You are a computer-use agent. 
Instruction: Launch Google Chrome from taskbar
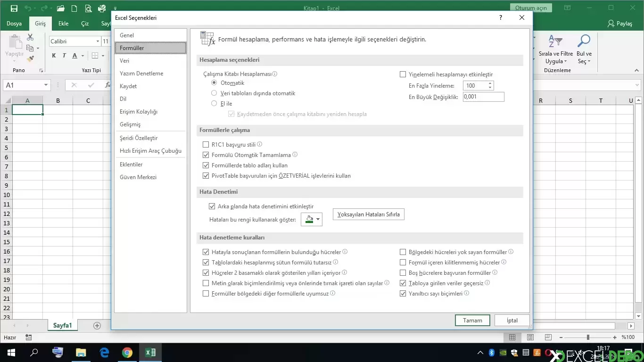[x=127, y=353]
